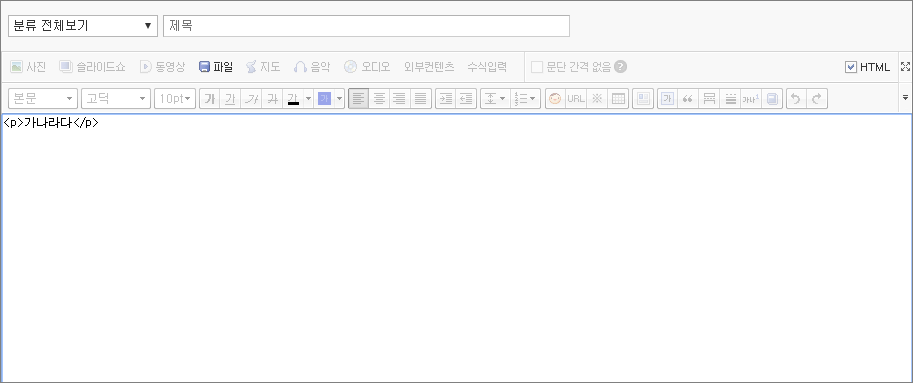Undo the last edit
The height and width of the screenshot is (383, 913).
pyautogui.click(x=796, y=98)
